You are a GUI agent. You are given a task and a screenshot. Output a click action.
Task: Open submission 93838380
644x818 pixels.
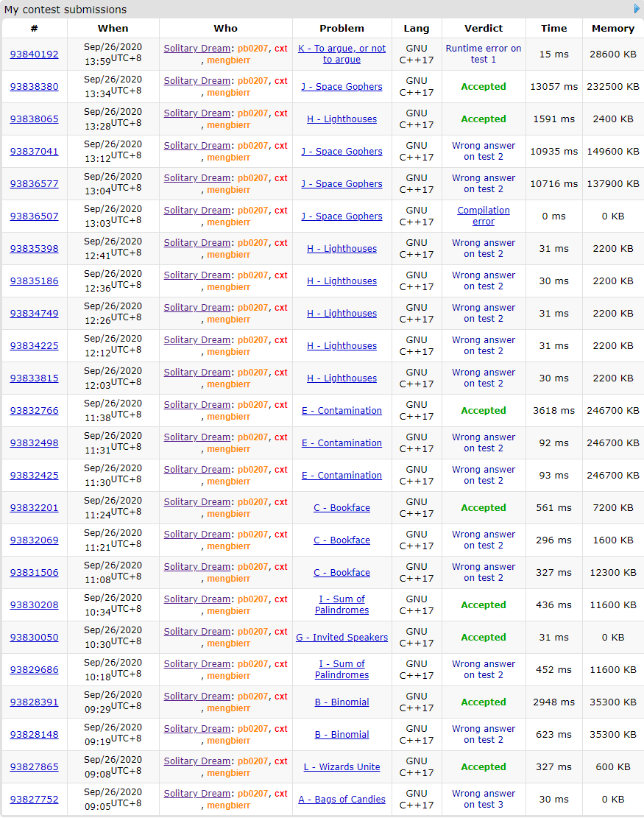click(34, 87)
